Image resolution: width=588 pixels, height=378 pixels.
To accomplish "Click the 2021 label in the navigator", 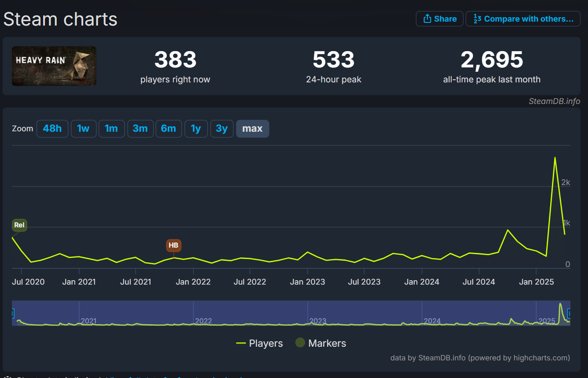I will (x=88, y=321).
